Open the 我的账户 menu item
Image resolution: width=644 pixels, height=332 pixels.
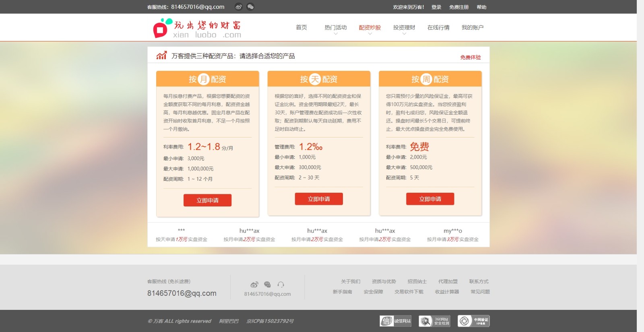[473, 27]
